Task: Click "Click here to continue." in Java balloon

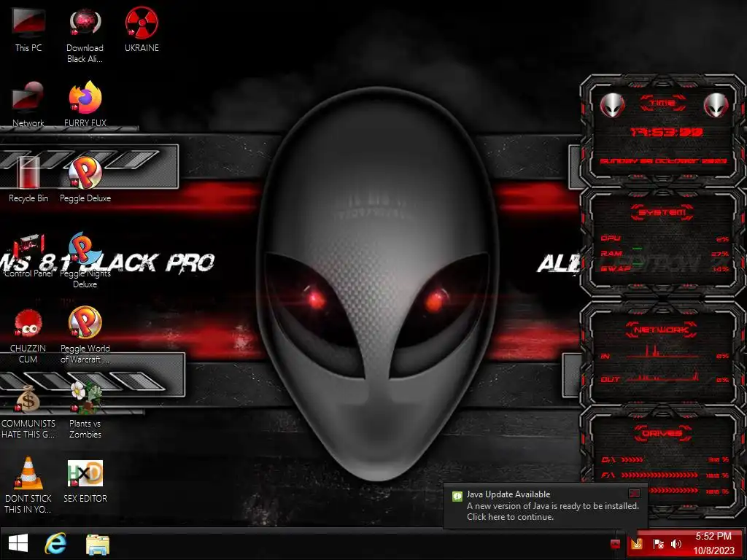Action: [510, 517]
